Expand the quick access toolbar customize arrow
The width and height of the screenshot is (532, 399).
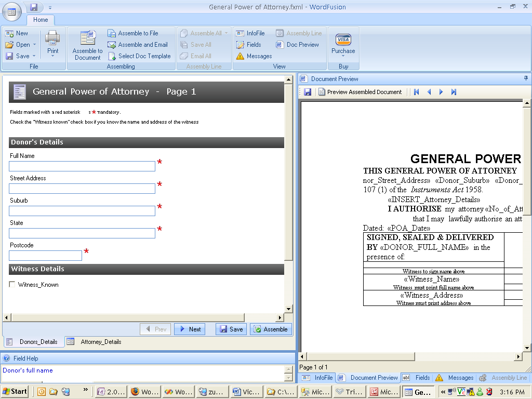(50, 7)
